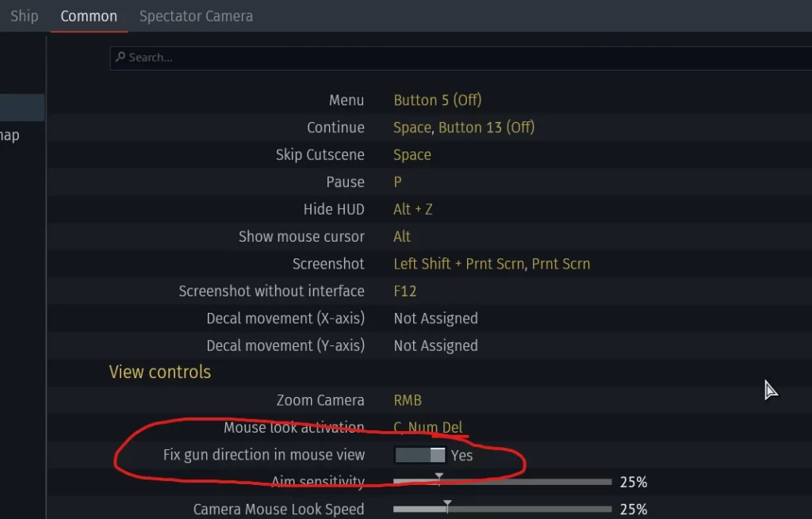Click the Search input field
Image resolution: width=812 pixels, height=519 pixels.
click(461, 57)
